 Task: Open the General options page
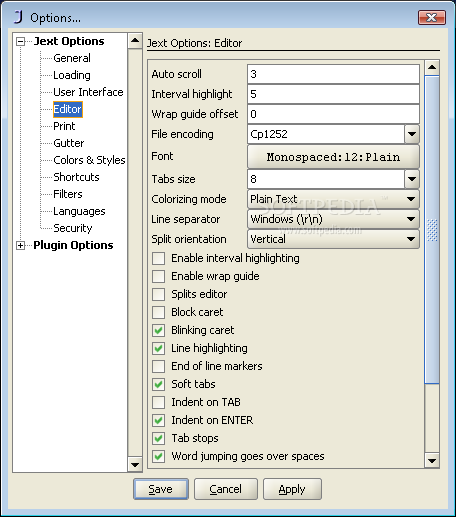[x=72, y=58]
